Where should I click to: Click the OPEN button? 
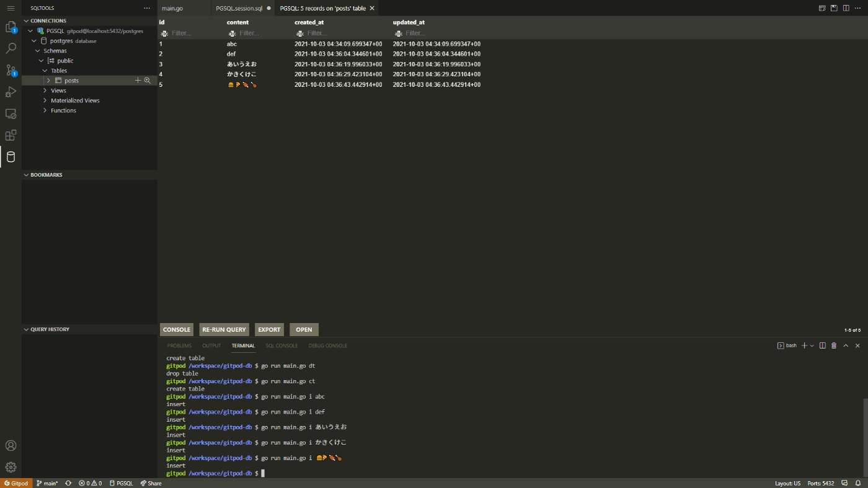tap(304, 329)
